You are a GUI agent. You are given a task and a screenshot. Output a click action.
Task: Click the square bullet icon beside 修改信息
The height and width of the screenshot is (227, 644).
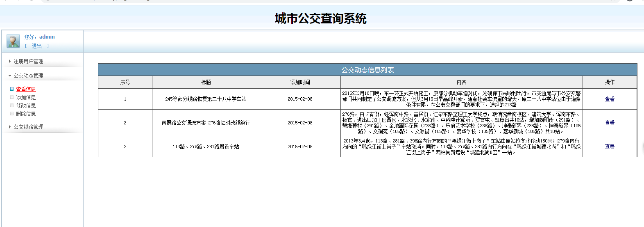click(12, 105)
